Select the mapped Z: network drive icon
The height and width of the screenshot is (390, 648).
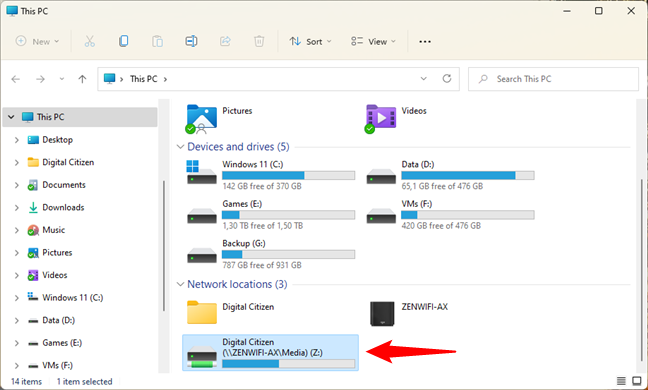pyautogui.click(x=202, y=357)
